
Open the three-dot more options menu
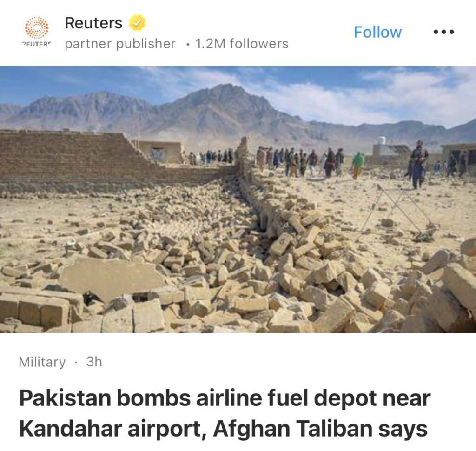[443, 32]
